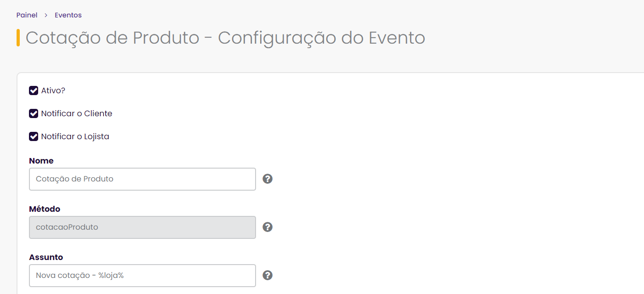644x294 pixels.
Task: Click the disabled cotacaoProduto Método field
Action: [142, 227]
